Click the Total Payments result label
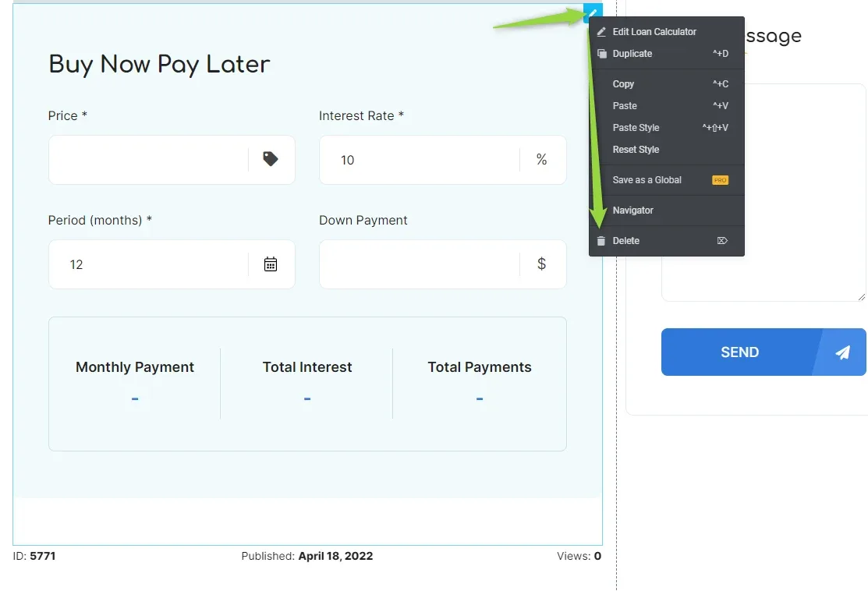Viewport: 868px width, 591px height. 480,367
